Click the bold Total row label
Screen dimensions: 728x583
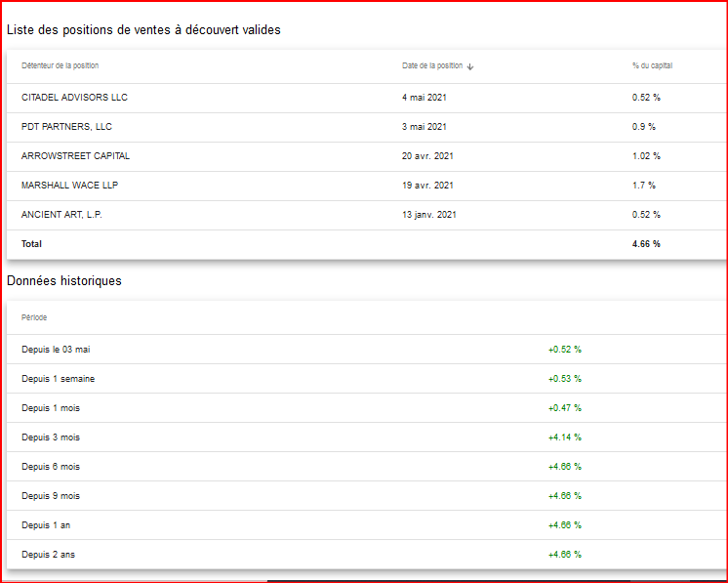point(31,244)
